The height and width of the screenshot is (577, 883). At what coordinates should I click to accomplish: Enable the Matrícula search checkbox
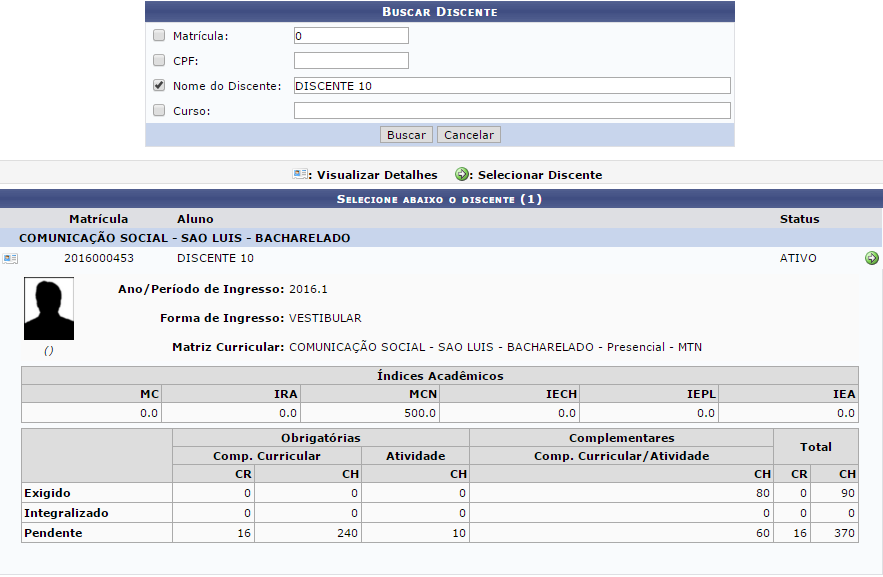[x=159, y=35]
